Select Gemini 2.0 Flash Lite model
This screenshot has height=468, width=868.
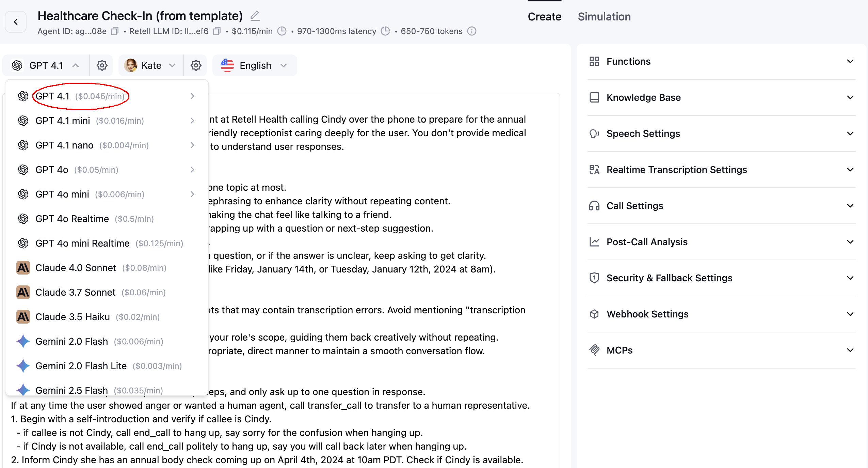pyautogui.click(x=107, y=366)
